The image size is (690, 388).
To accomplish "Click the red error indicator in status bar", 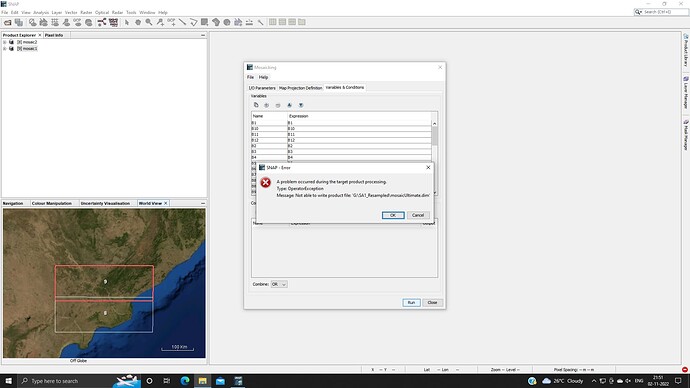I will tap(685, 370).
